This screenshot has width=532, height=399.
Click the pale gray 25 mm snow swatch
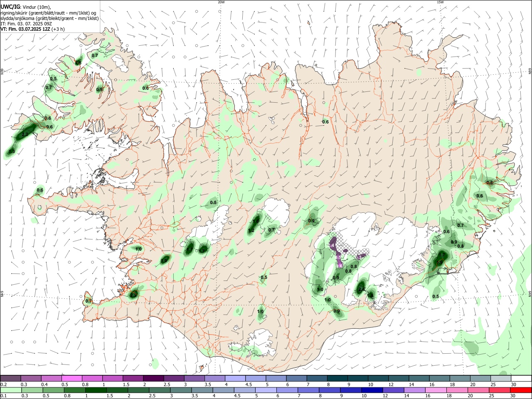tap(501, 378)
